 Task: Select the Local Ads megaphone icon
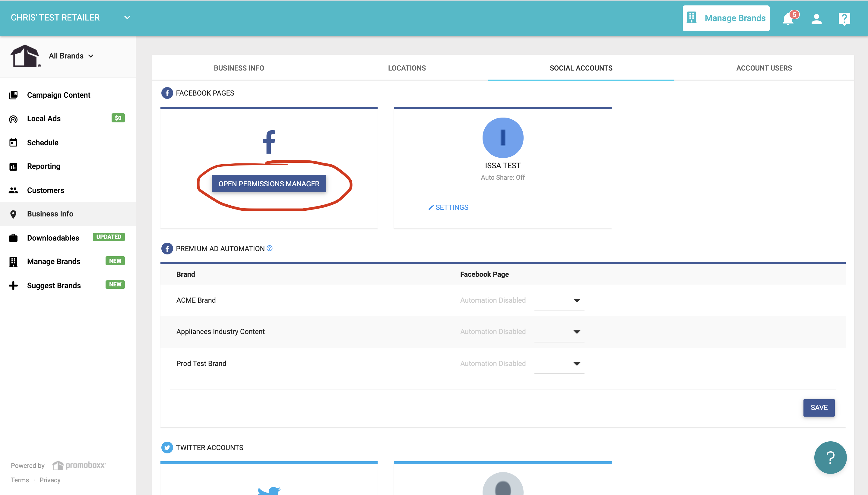(13, 119)
